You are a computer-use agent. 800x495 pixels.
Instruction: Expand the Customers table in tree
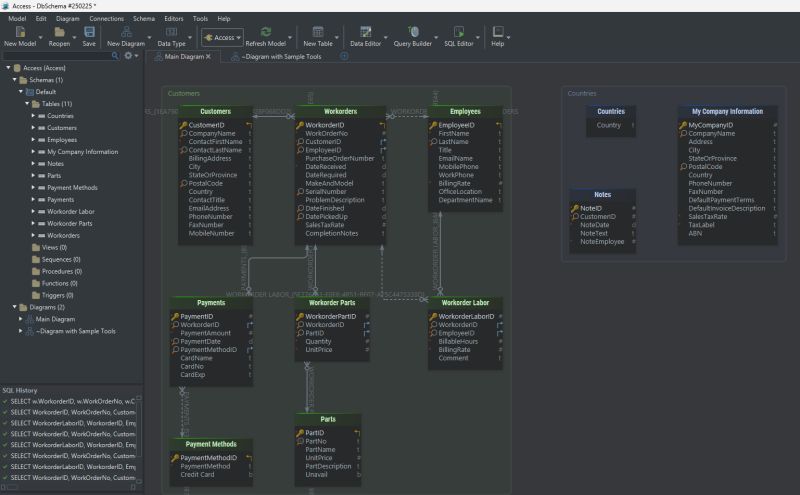[x=33, y=128]
